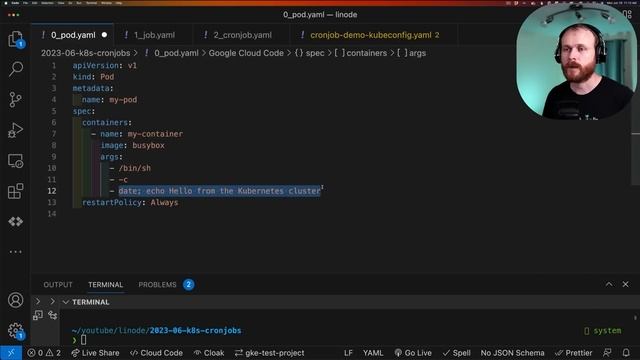Image resolution: width=640 pixels, height=360 pixels.
Task: Open the Cloud Code view icon
Action: [x=16, y=222]
